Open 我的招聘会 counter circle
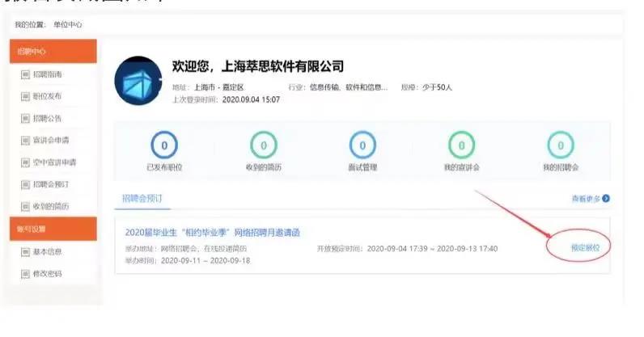The height and width of the screenshot is (337, 644). point(560,146)
